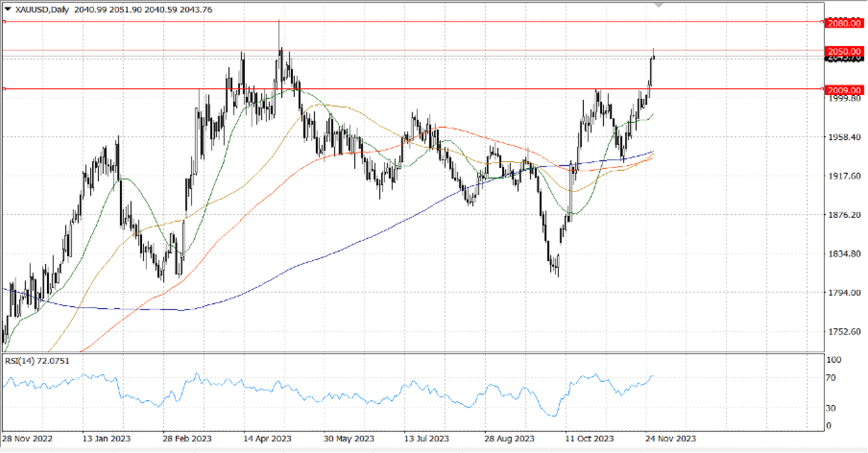This screenshot has width=868, height=453.
Task: Click the 1958.40 price scale label
Action: click(844, 137)
